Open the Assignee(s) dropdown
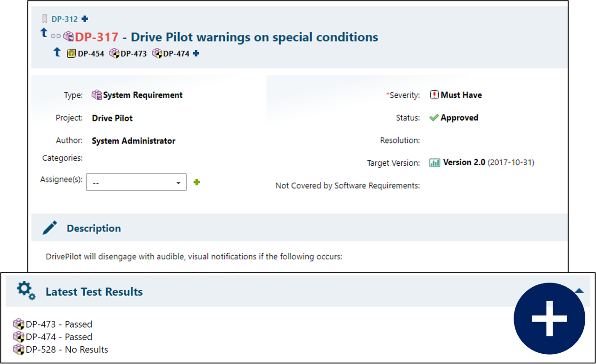Screen dimensions: 596x364 [136, 182]
